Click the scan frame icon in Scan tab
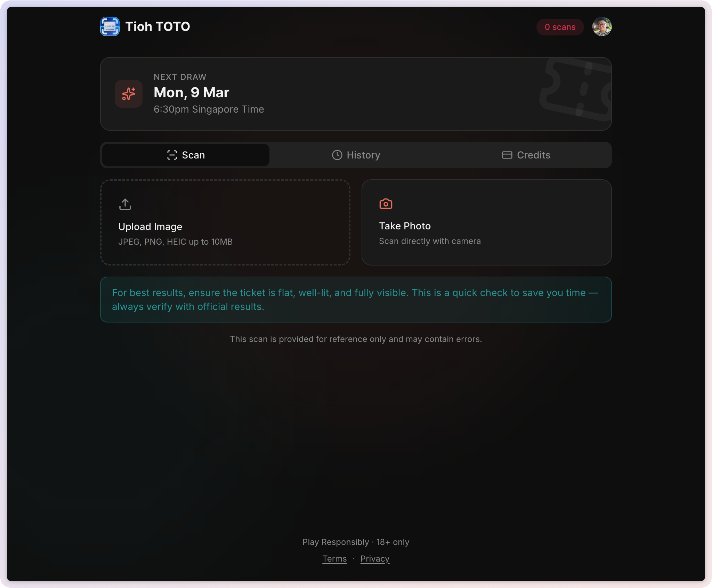712x588 pixels. (x=172, y=155)
